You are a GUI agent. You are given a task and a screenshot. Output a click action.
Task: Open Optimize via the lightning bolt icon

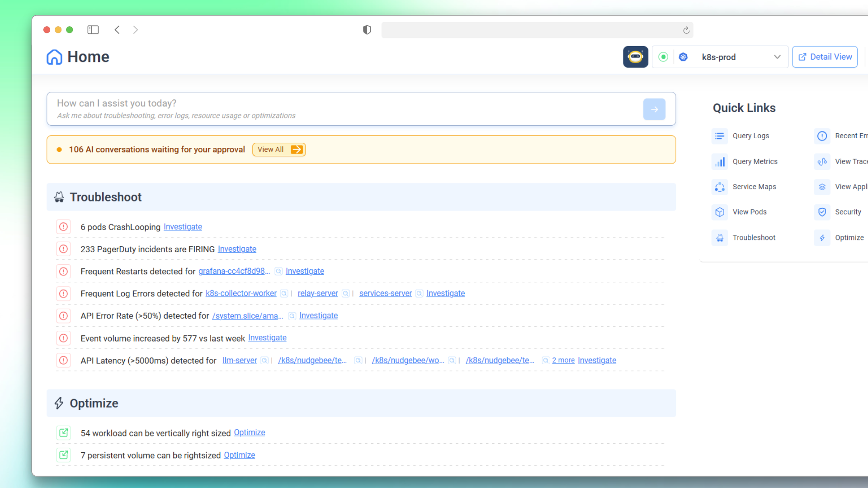pos(822,237)
